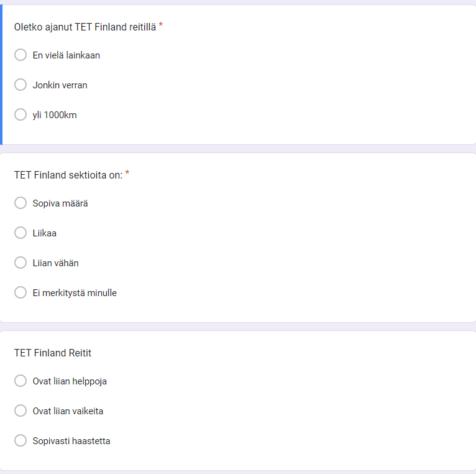Select 'En vielä lainkaan' radio button

coord(21,55)
